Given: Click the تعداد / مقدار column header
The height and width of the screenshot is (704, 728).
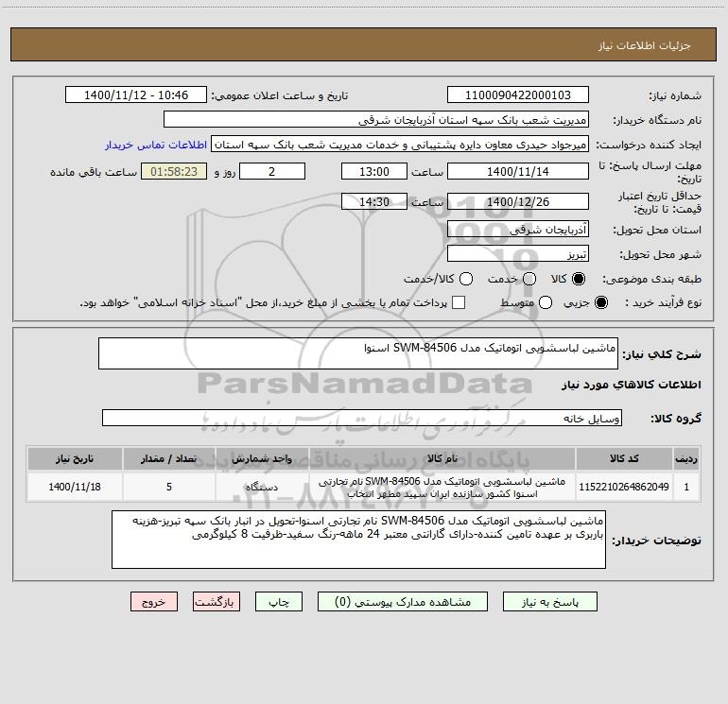Looking at the screenshot, I should tap(169, 458).
